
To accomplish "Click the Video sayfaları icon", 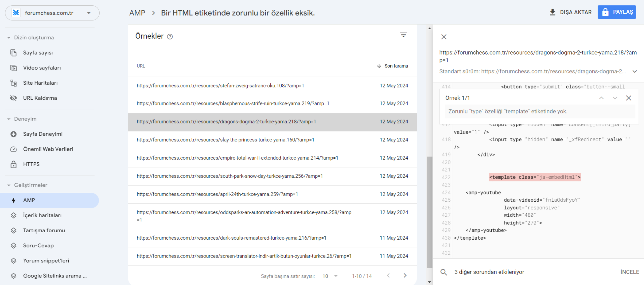I will click(x=13, y=68).
